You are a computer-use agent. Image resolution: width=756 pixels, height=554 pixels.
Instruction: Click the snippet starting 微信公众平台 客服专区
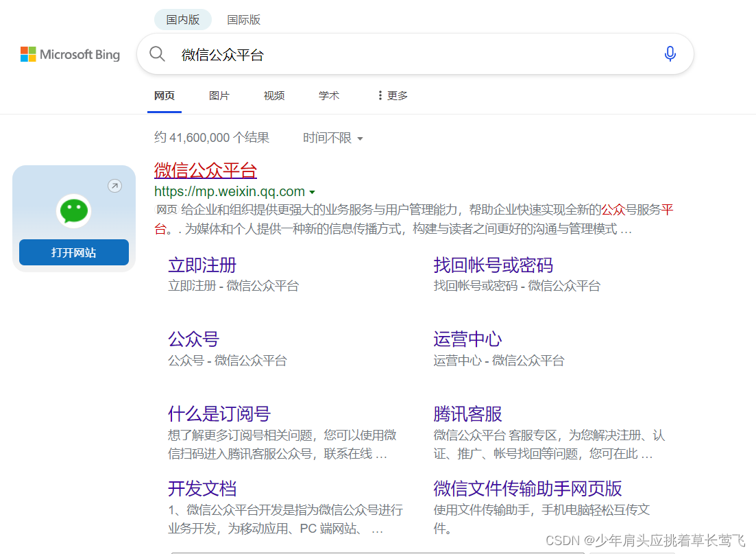(x=549, y=444)
